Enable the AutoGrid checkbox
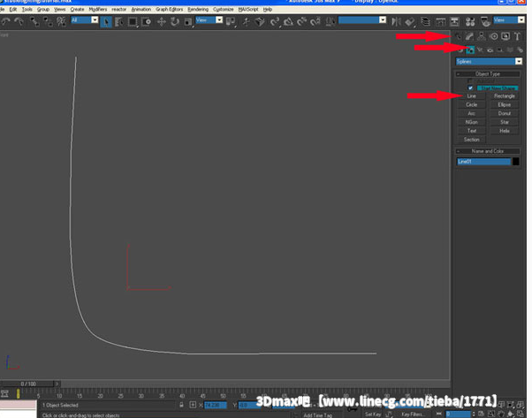Image resolution: width=532 pixels, height=418 pixels. click(470, 81)
